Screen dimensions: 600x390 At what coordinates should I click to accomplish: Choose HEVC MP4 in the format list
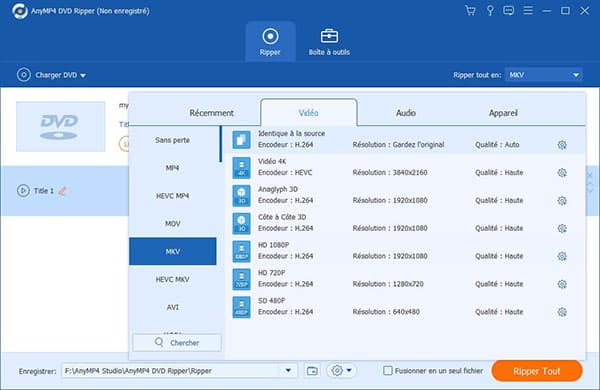[173, 196]
